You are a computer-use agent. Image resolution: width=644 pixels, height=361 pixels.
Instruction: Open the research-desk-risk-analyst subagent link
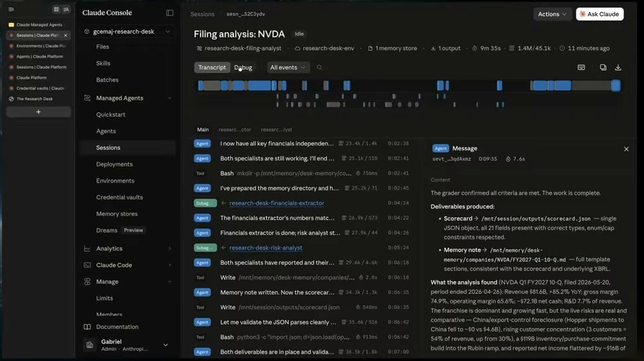point(266,248)
